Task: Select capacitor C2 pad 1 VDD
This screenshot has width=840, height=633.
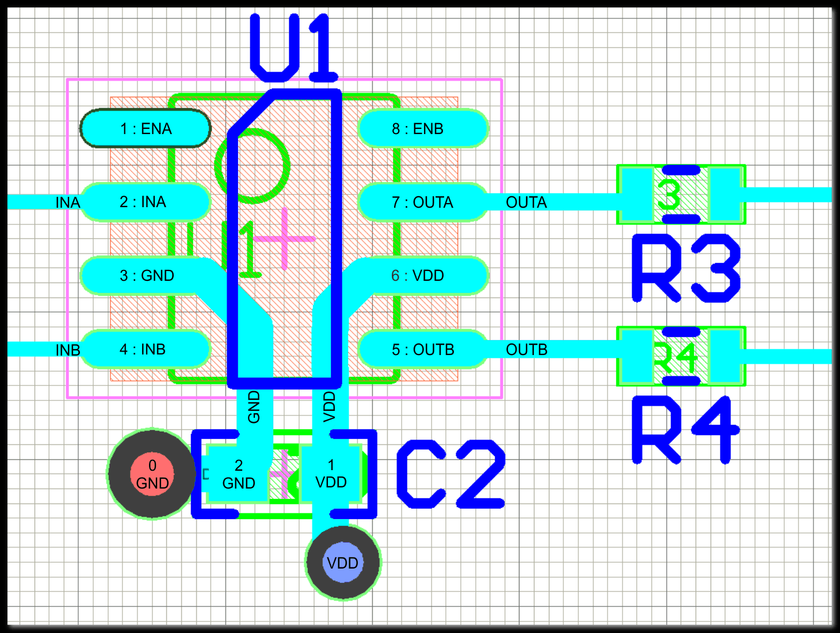Action: (x=331, y=474)
